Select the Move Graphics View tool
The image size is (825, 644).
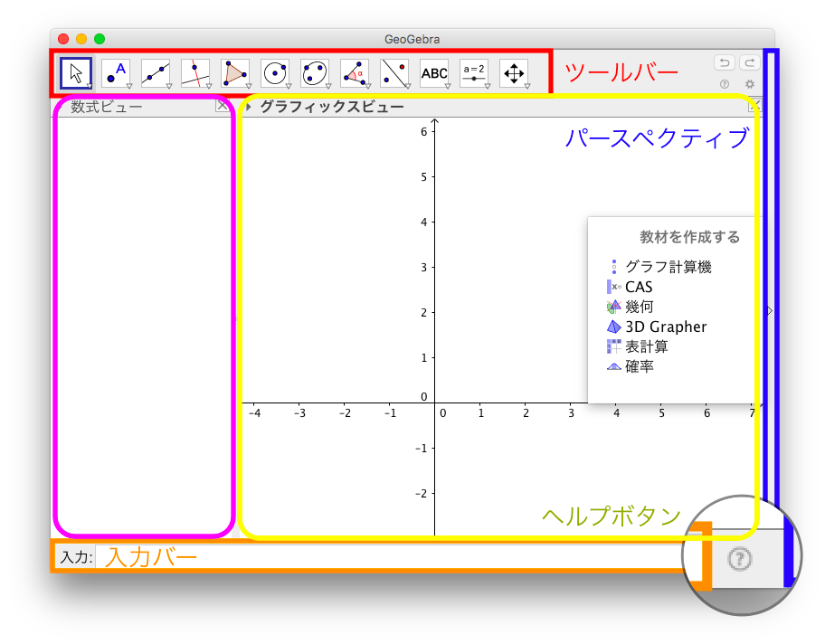[514, 73]
